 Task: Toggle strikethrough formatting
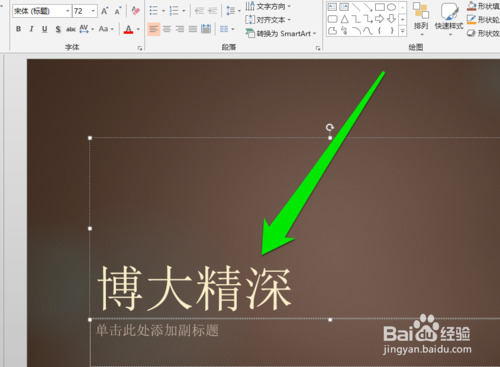[x=70, y=29]
